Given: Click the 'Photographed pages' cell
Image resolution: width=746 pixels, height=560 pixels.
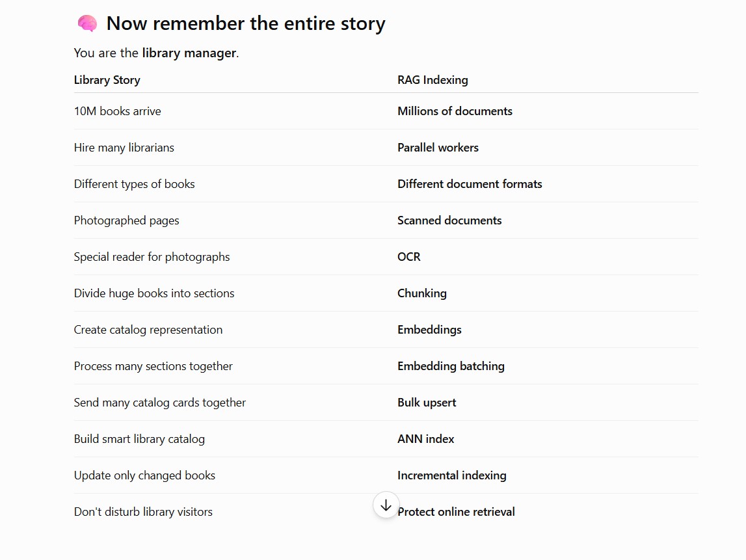Looking at the screenshot, I should 127,220.
